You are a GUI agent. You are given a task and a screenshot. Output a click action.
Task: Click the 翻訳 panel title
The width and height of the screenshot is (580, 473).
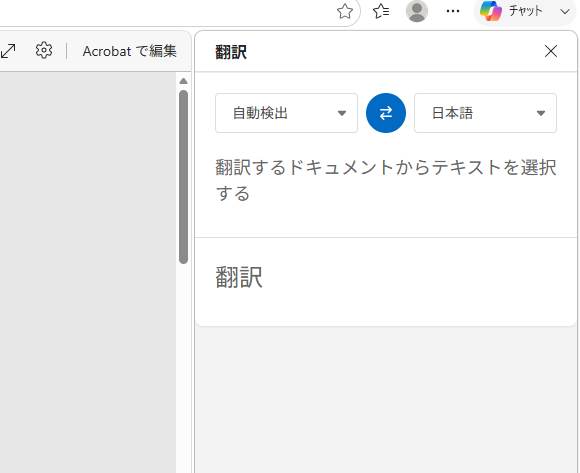(231, 52)
